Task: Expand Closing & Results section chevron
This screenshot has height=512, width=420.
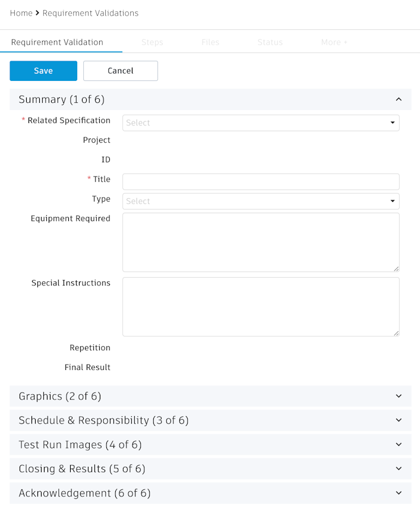Action: coord(399,469)
